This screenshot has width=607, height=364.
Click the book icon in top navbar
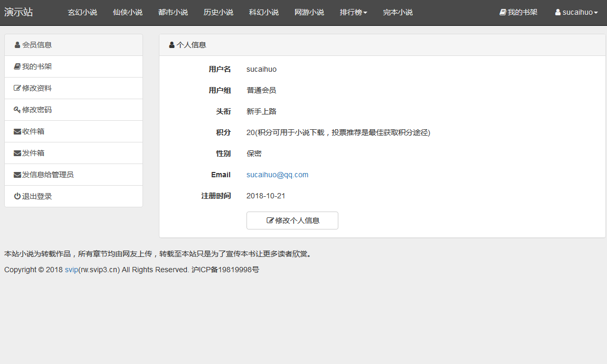(502, 12)
